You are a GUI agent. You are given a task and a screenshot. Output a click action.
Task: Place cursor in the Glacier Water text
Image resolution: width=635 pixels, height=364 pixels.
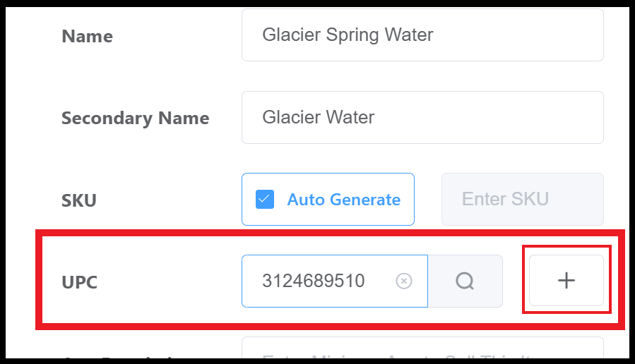click(318, 117)
